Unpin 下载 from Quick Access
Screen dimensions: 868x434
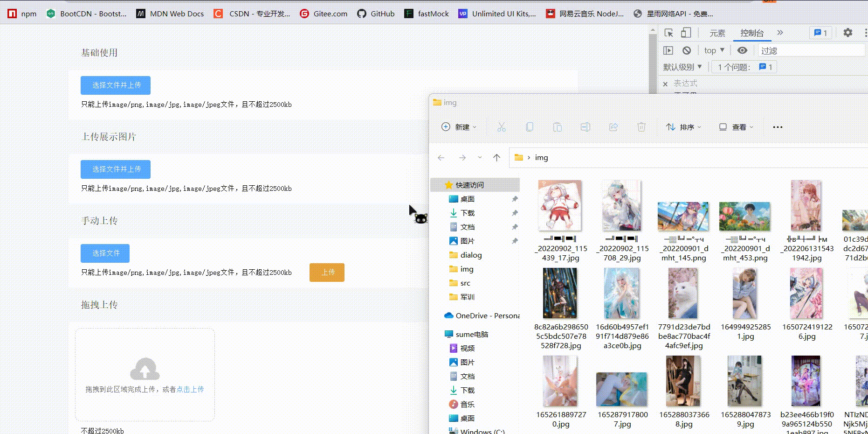[x=515, y=213]
